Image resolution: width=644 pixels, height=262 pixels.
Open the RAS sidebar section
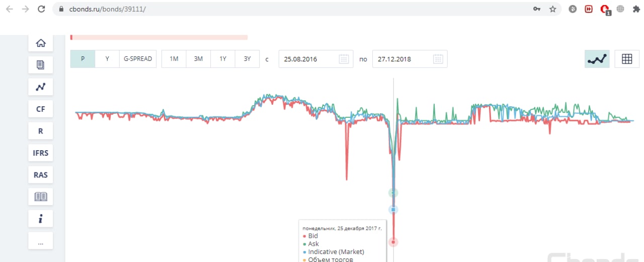(x=40, y=175)
